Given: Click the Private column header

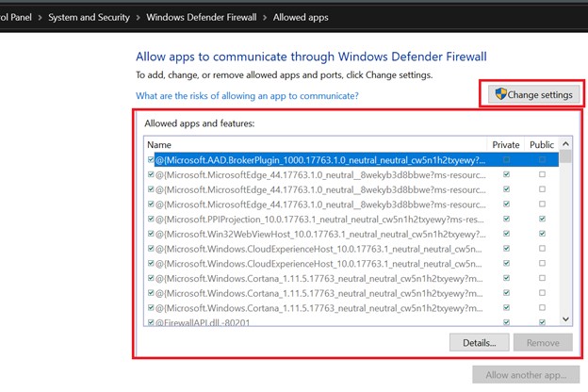Looking at the screenshot, I should pos(505,144).
